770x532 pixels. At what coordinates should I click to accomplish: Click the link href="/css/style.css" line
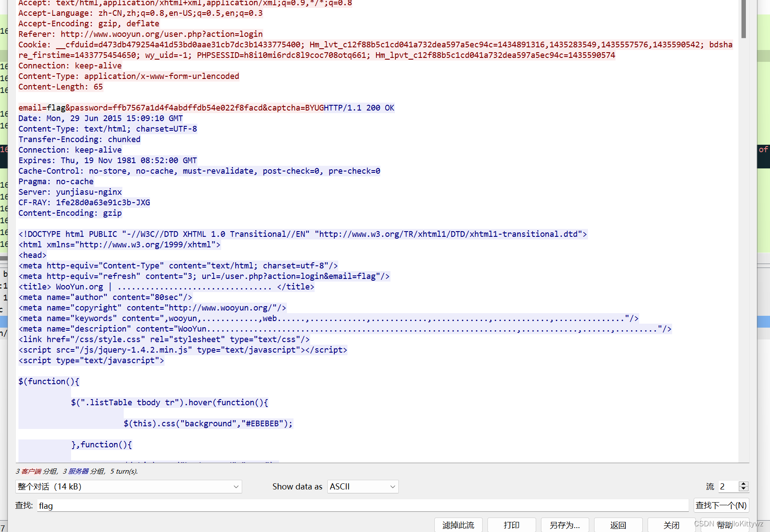click(x=164, y=339)
